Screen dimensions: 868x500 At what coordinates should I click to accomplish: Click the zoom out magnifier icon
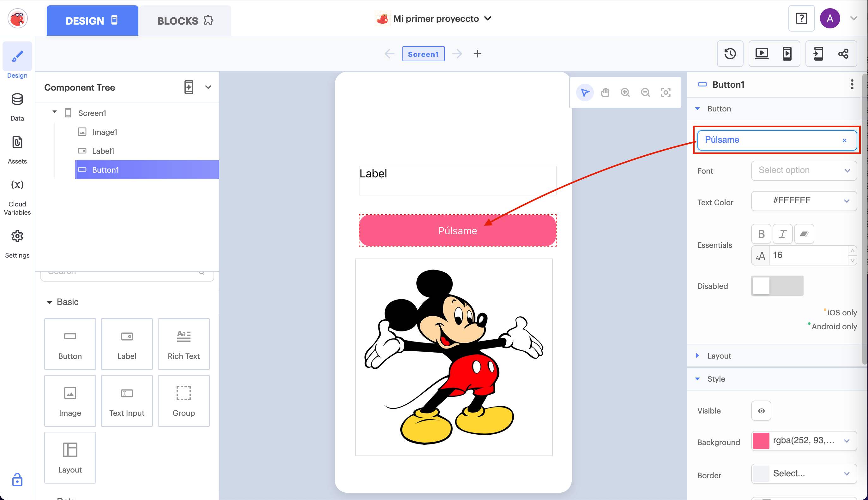point(645,92)
